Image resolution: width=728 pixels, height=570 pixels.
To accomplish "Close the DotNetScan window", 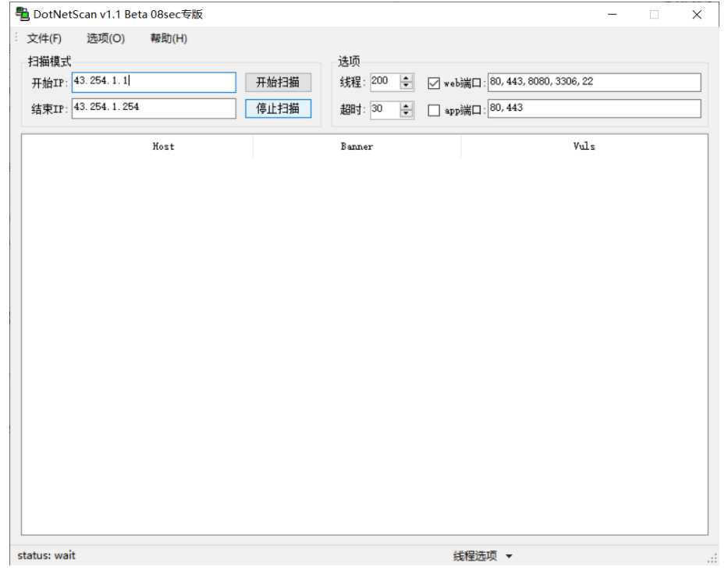I will pos(697,14).
